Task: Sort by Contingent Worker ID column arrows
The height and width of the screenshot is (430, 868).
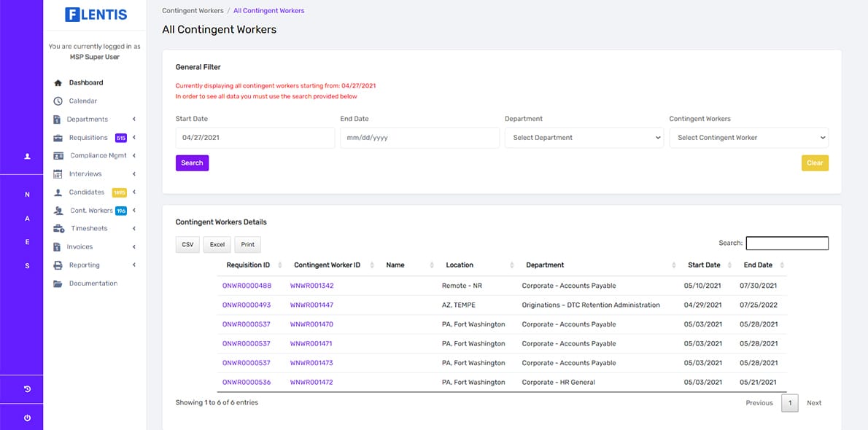Action: [x=372, y=265]
